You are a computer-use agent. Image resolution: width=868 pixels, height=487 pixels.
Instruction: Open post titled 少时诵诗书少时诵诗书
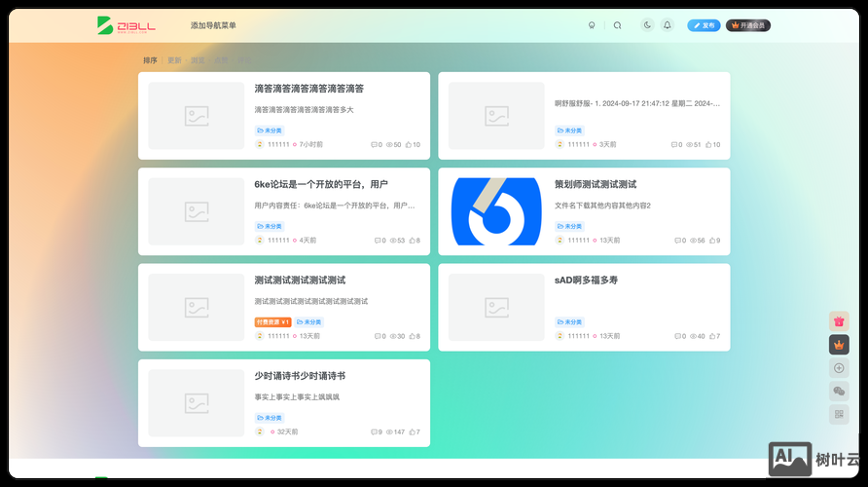coord(300,376)
